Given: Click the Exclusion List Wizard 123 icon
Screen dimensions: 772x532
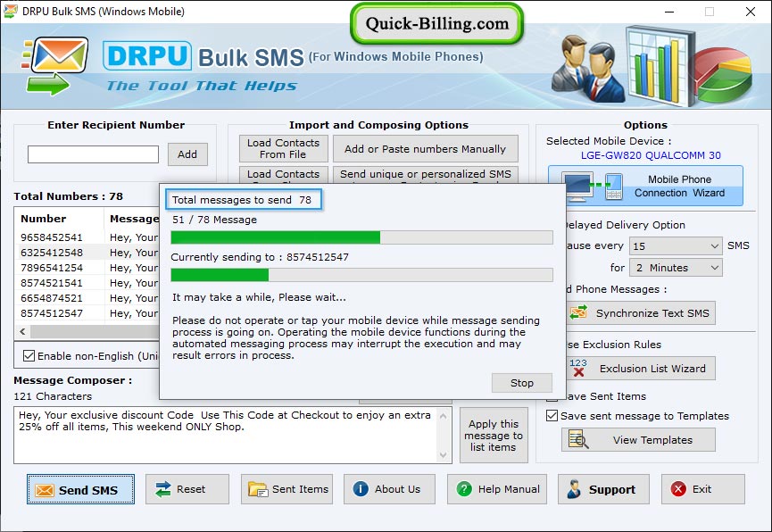Looking at the screenshot, I should pyautogui.click(x=578, y=368).
